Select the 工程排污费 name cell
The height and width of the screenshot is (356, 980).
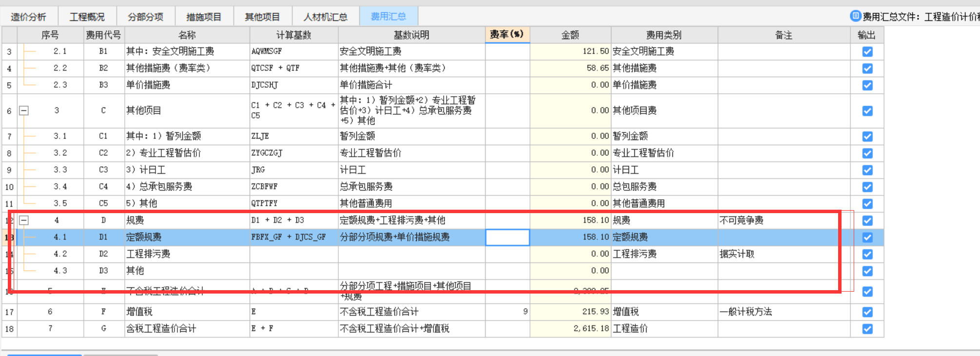tap(187, 254)
